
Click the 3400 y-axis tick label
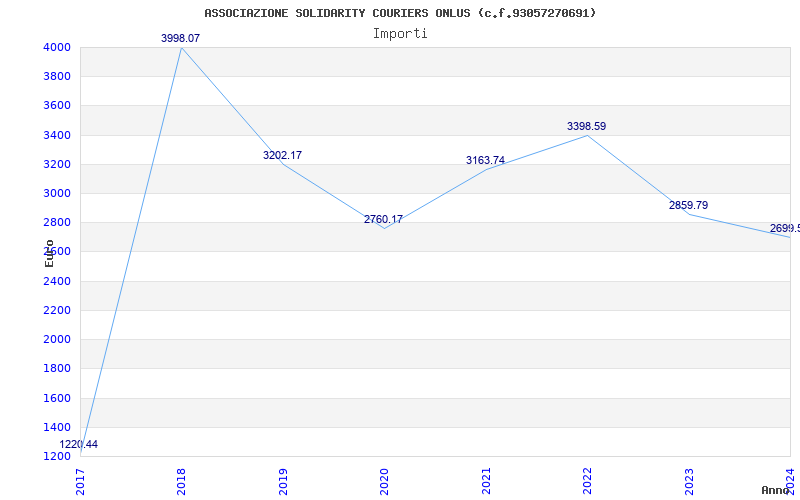(x=58, y=135)
